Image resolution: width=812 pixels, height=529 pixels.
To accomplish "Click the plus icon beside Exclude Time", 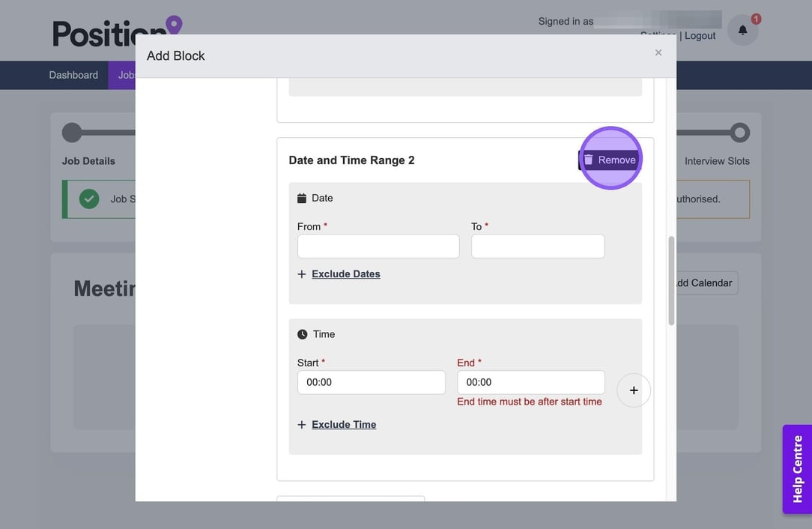I will (x=302, y=425).
